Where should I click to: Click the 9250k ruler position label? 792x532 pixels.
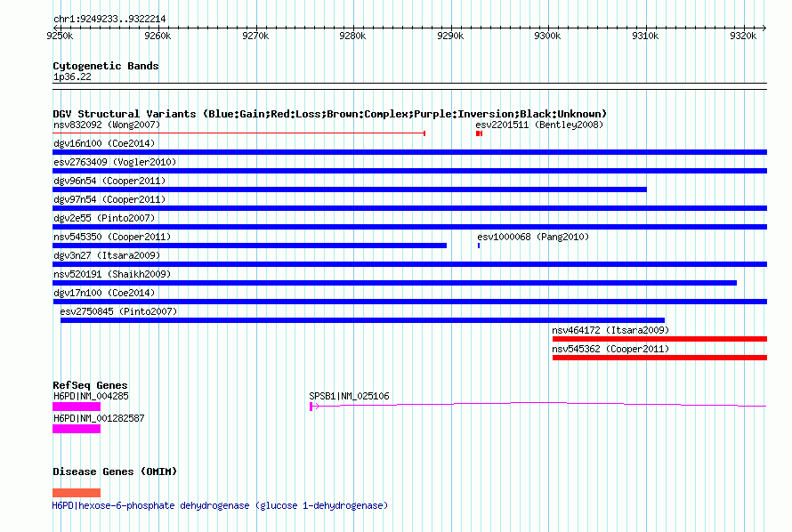(60, 36)
